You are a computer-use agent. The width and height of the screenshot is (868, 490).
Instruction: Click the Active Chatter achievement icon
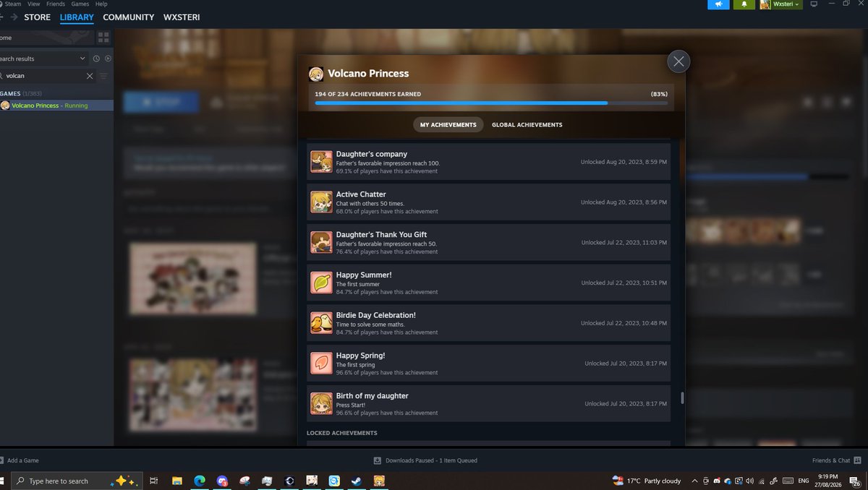pos(321,202)
